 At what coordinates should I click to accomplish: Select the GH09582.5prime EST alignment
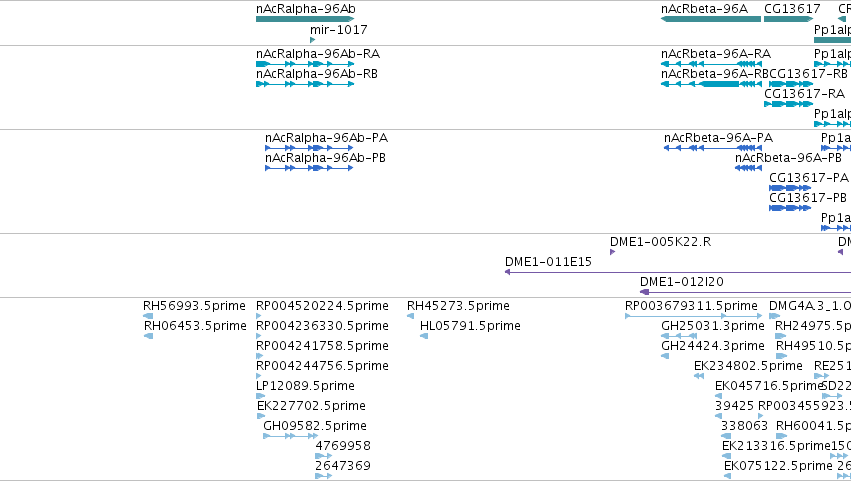[290, 436]
